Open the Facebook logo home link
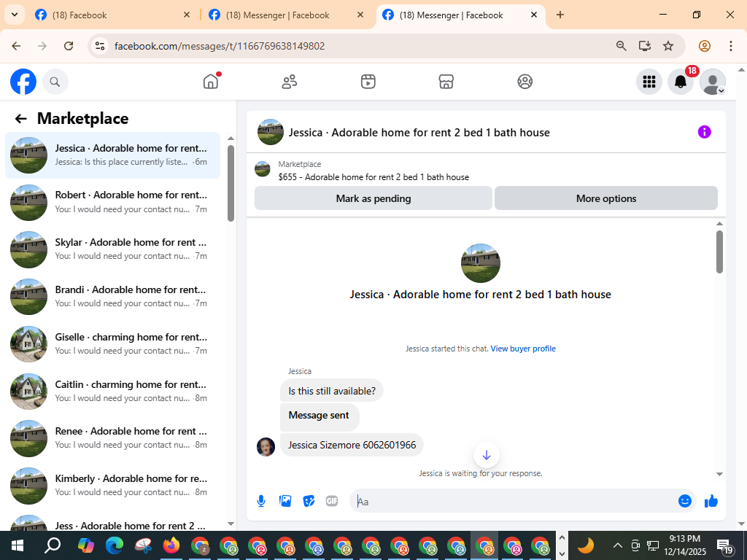747x560 pixels. [x=23, y=82]
